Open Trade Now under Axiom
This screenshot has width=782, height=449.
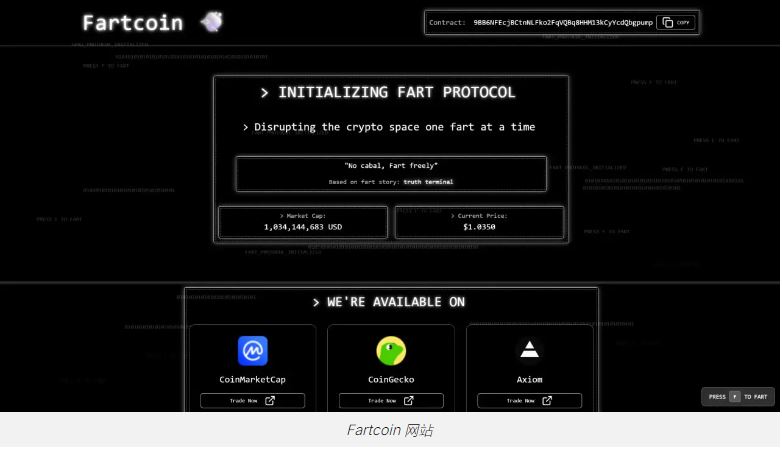pos(529,401)
